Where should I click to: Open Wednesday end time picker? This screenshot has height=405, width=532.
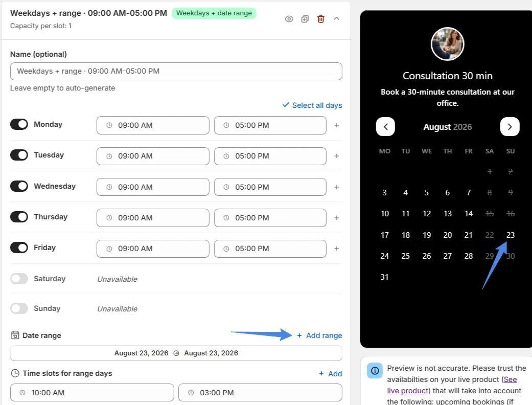click(x=270, y=187)
